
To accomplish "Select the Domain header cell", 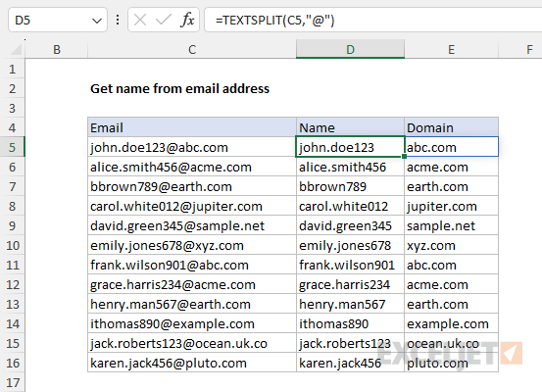I will 452,127.
